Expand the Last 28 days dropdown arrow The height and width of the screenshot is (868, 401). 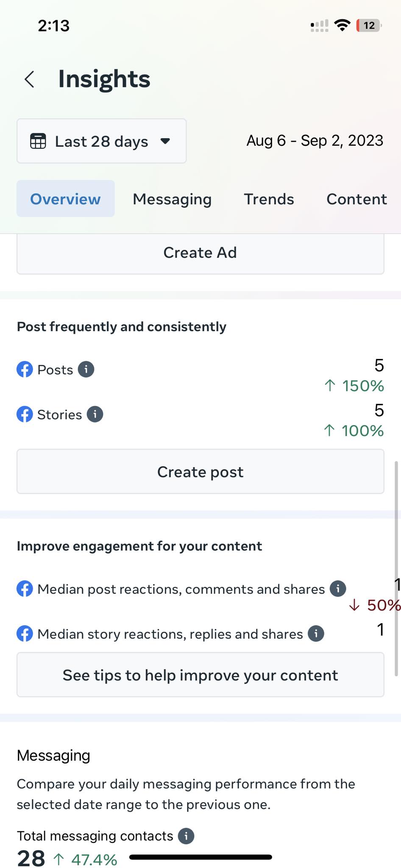pyautogui.click(x=165, y=141)
